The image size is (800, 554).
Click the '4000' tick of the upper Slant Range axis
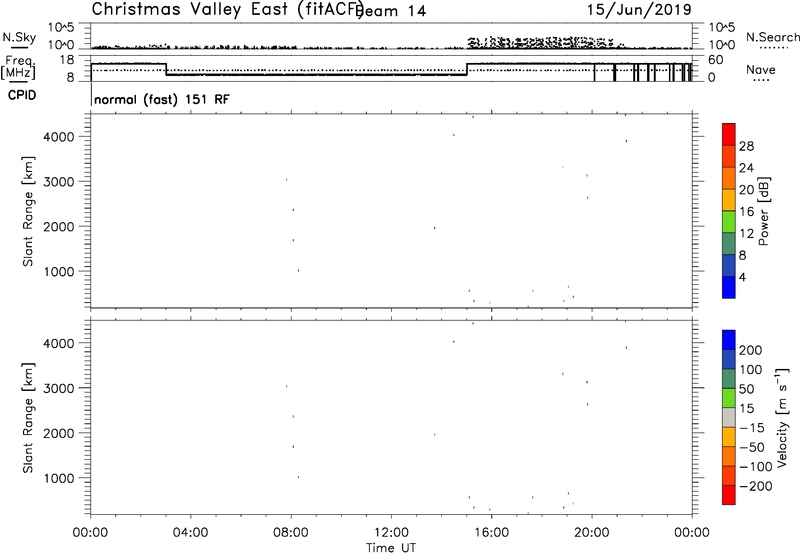point(59,137)
